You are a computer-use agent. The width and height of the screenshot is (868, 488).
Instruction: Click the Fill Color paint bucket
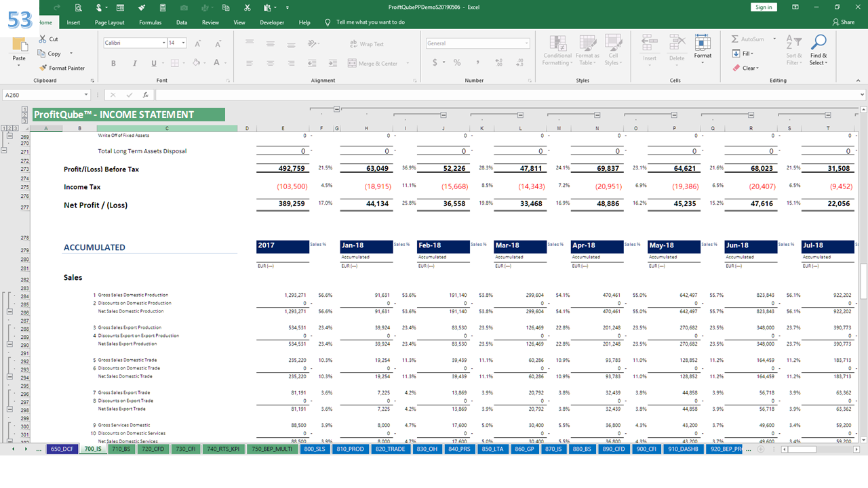click(196, 64)
